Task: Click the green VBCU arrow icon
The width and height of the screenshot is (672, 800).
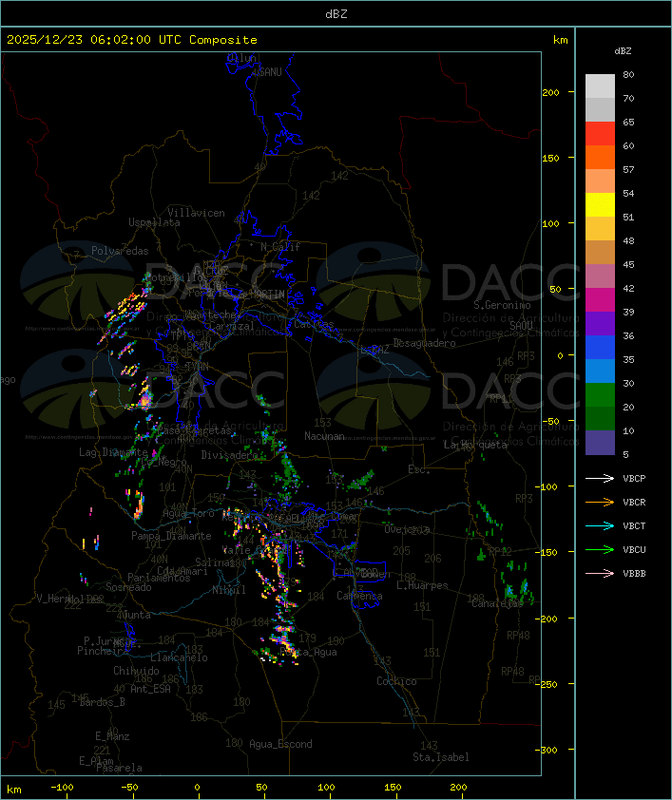Action: (x=600, y=549)
